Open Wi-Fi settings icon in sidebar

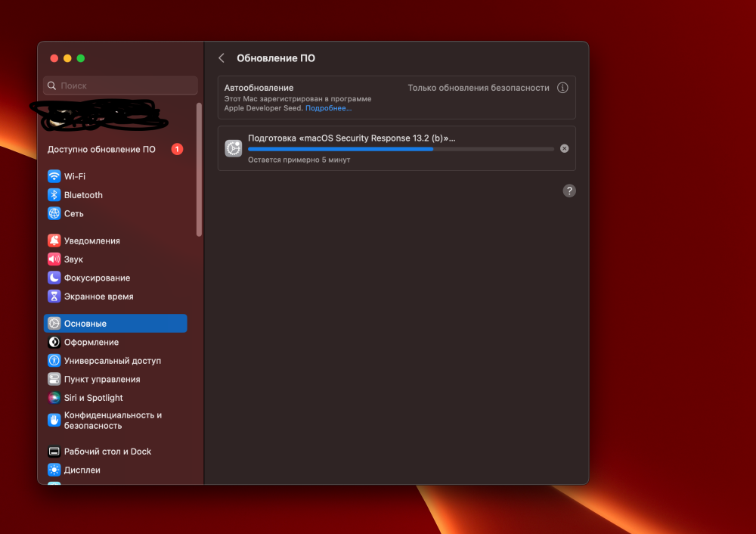[x=54, y=176]
